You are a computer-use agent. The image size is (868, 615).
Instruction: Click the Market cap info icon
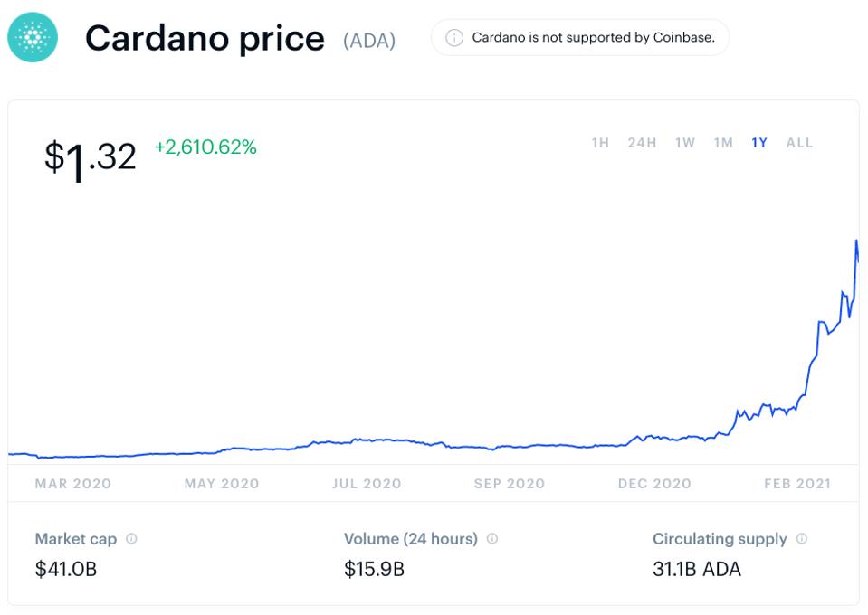(132, 539)
